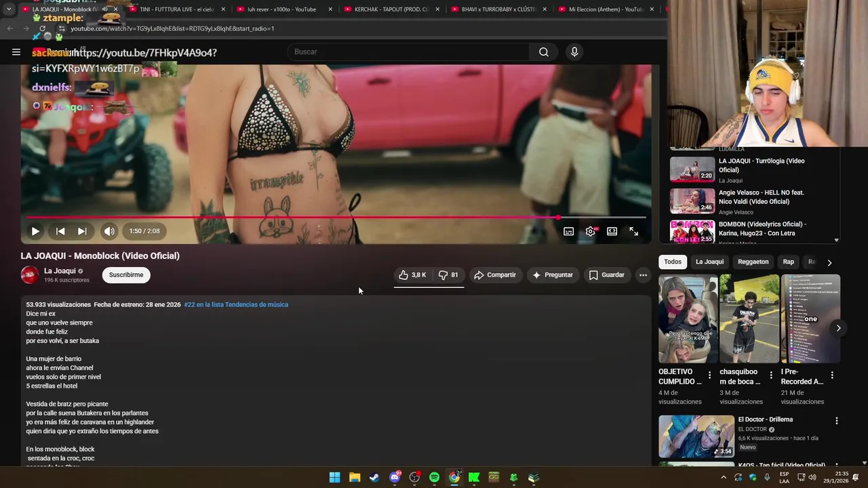
Task: Open chasquiboom de boca short
Action: click(x=749, y=319)
